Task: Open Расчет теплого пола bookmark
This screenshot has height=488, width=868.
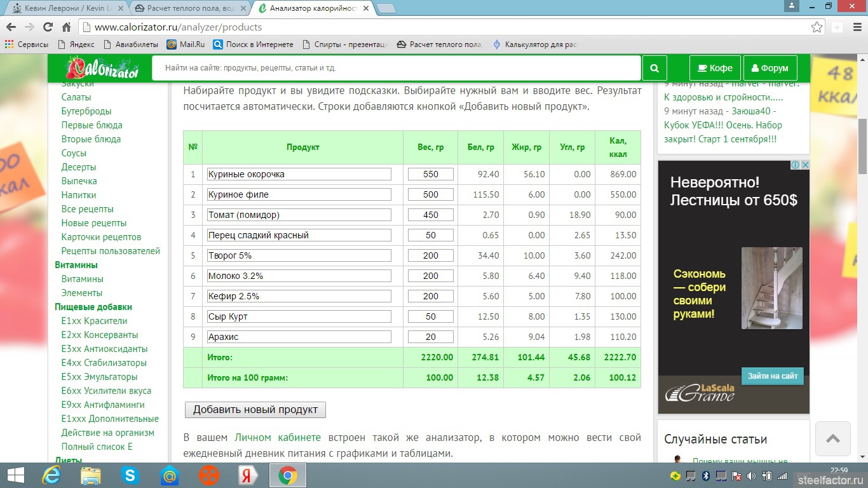Action: tap(440, 44)
